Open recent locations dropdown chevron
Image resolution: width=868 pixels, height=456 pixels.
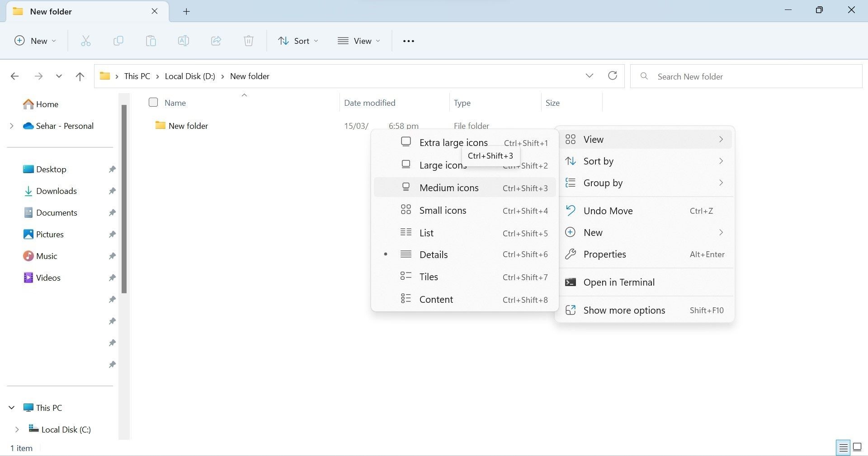[x=59, y=76]
